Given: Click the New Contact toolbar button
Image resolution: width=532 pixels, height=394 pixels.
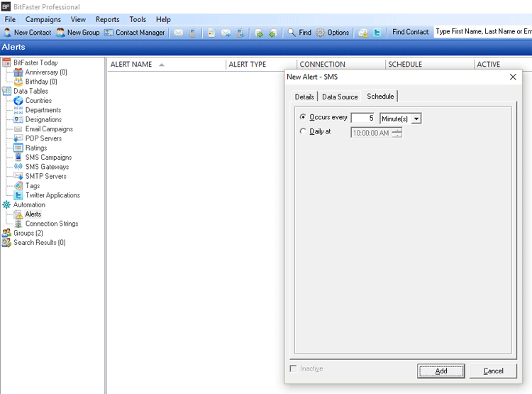Looking at the screenshot, I should pos(27,33).
